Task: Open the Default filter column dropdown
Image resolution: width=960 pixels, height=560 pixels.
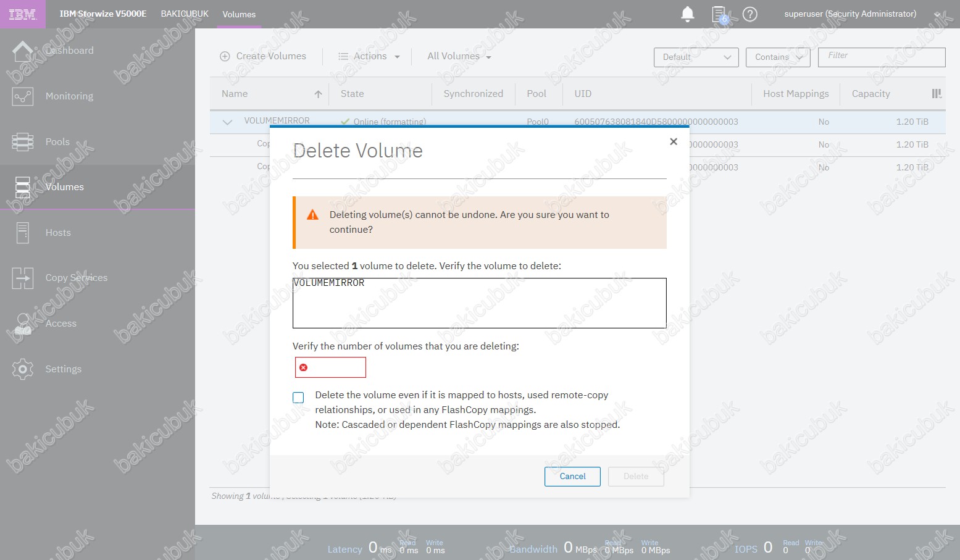Action: [x=696, y=57]
